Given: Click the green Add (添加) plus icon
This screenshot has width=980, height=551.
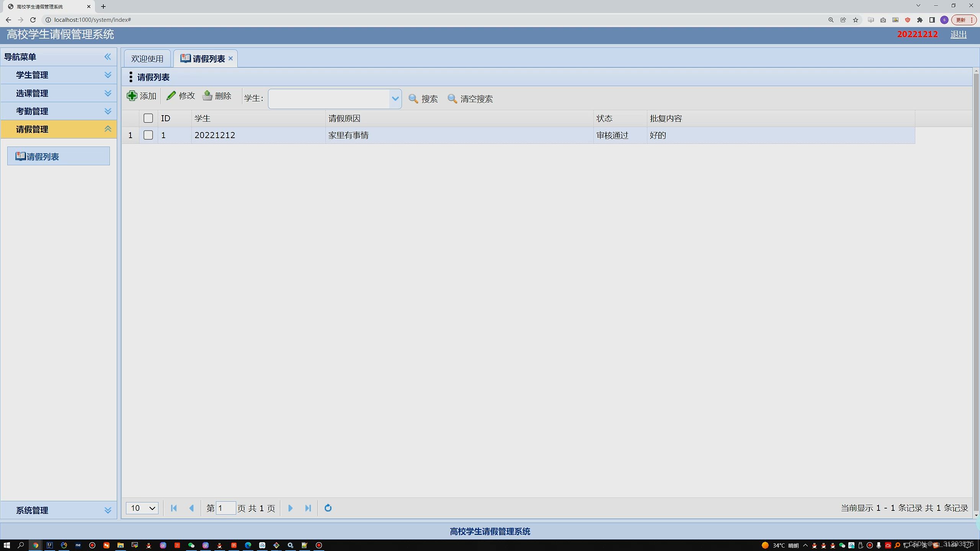Looking at the screenshot, I should 132,96.
